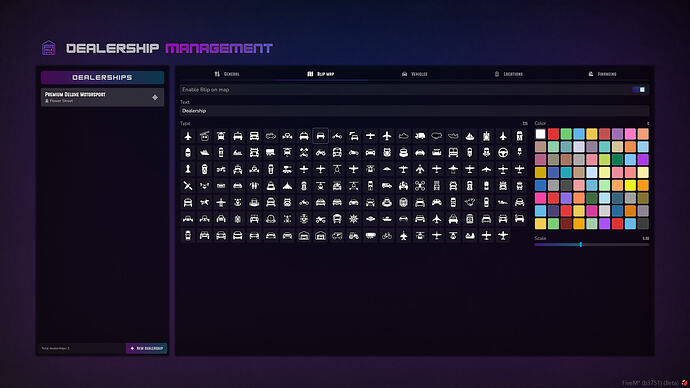Click the FiveM build version text

click(x=650, y=383)
